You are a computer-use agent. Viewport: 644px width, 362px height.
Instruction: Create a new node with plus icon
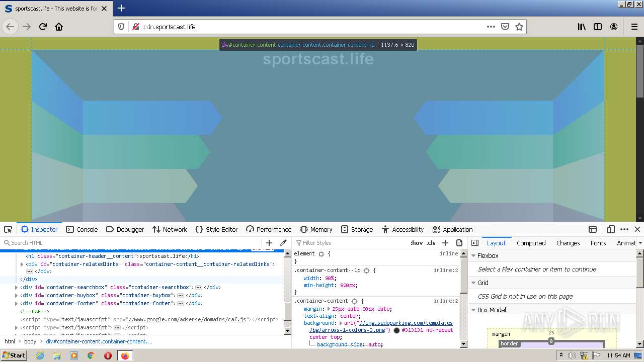(269, 243)
